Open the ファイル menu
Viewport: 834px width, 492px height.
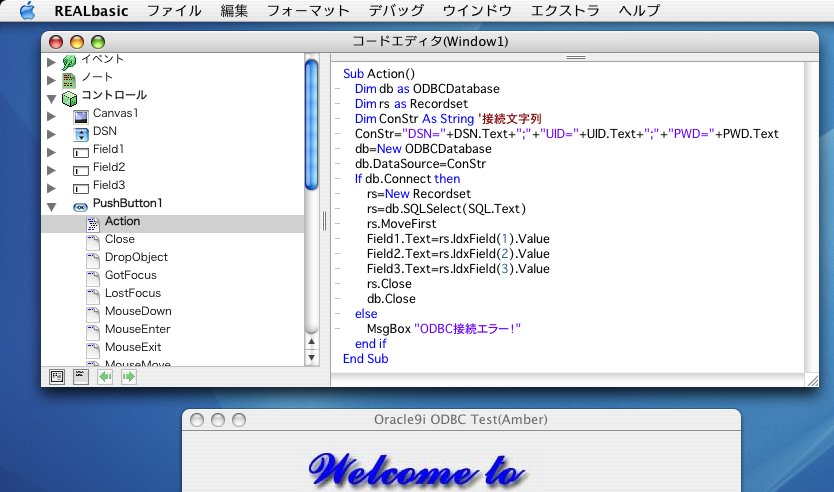tap(174, 11)
